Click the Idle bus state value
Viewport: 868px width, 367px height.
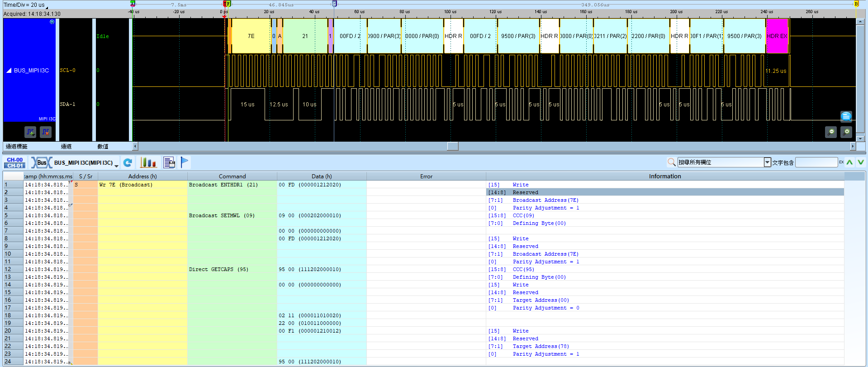[103, 36]
